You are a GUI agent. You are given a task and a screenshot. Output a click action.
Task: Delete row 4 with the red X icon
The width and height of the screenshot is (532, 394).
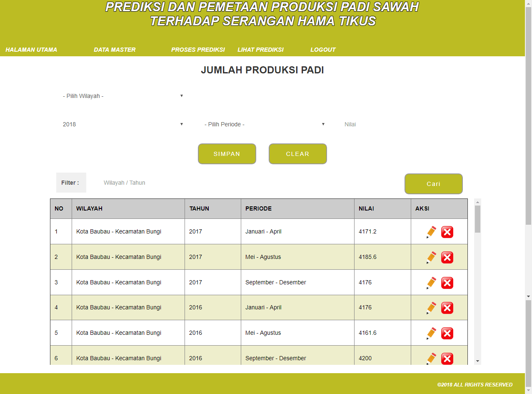(x=447, y=308)
